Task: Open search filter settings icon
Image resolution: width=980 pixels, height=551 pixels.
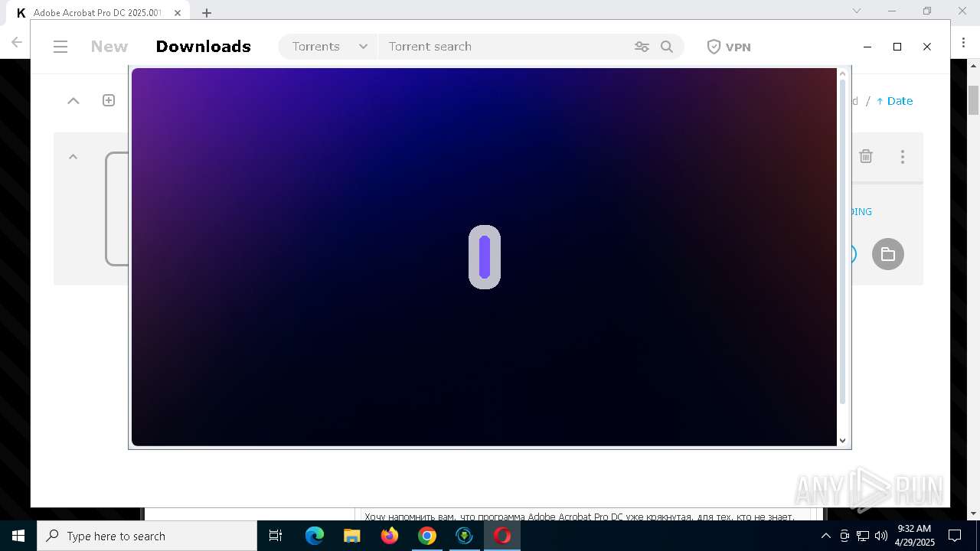Action: point(642,47)
